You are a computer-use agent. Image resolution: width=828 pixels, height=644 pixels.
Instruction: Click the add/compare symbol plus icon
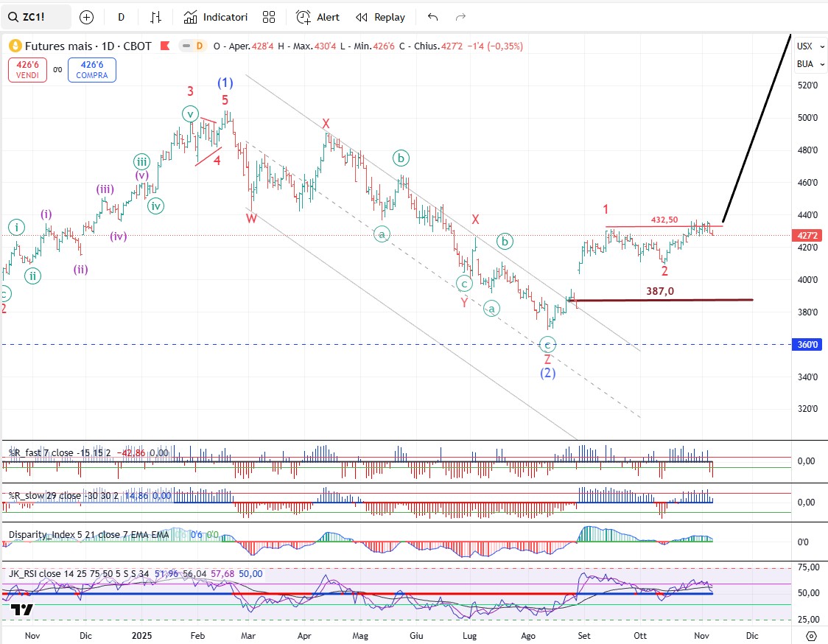pyautogui.click(x=87, y=17)
